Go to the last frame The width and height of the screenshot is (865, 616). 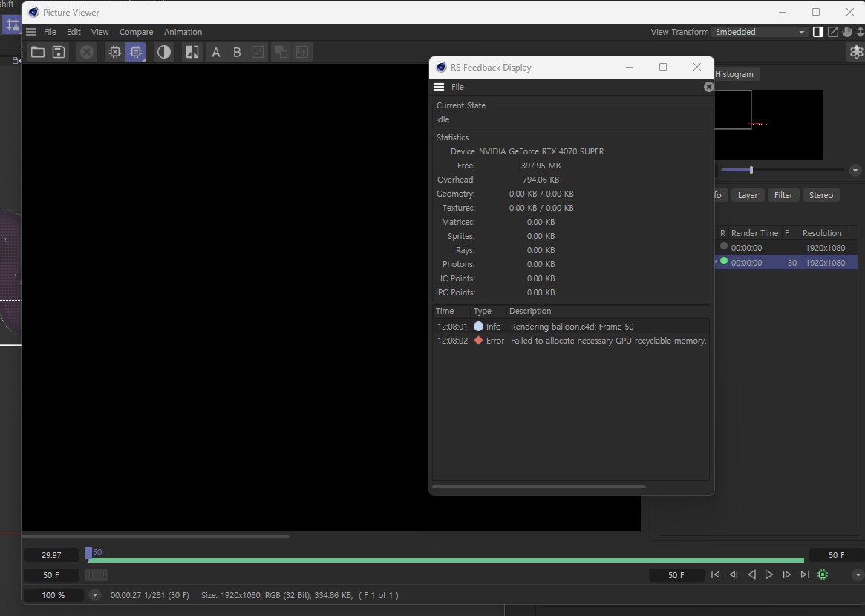[805, 574]
